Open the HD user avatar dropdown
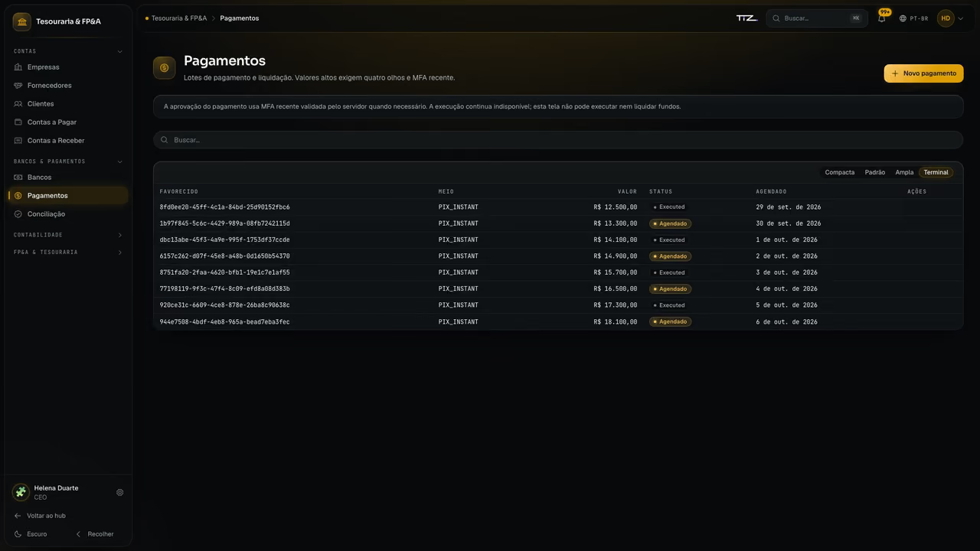The height and width of the screenshot is (551, 980). click(951, 18)
